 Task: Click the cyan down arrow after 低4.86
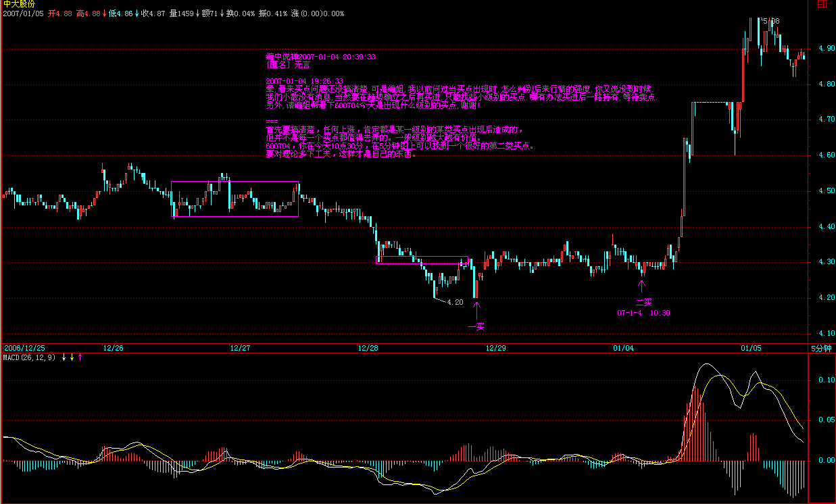coord(137,14)
